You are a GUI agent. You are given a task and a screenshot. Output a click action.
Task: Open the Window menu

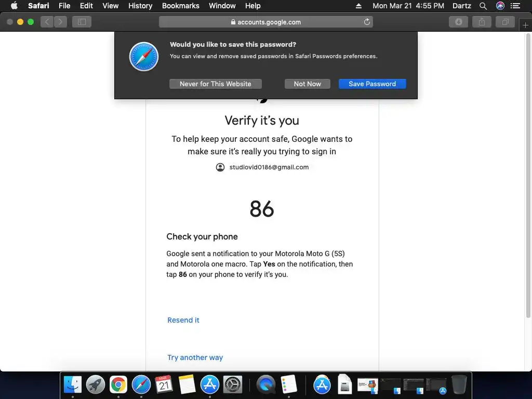tap(222, 6)
